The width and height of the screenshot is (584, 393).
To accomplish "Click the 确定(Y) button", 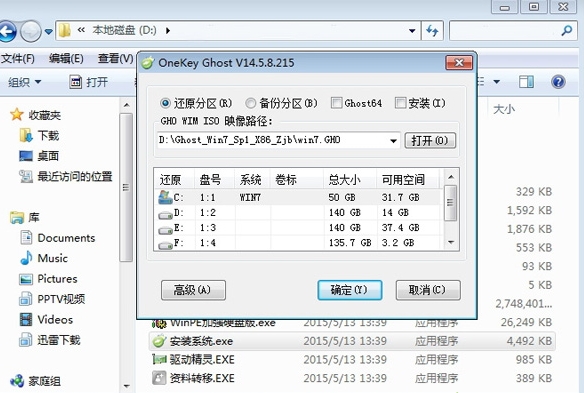I will 350,290.
